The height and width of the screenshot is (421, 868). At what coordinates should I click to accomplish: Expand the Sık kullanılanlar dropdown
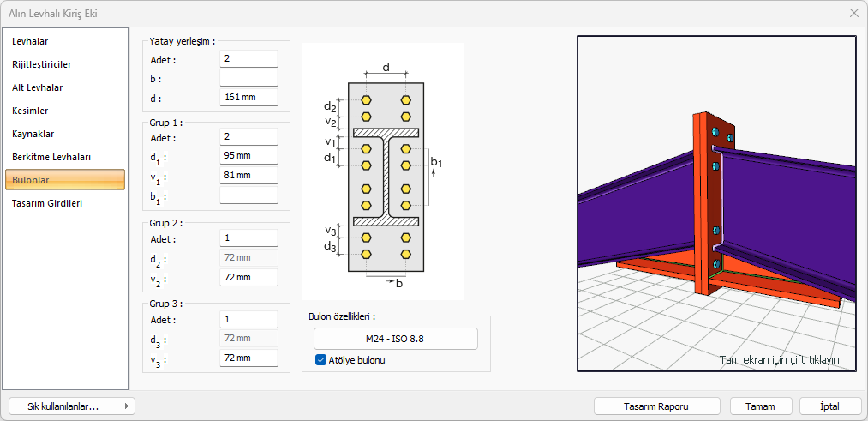(x=71, y=406)
